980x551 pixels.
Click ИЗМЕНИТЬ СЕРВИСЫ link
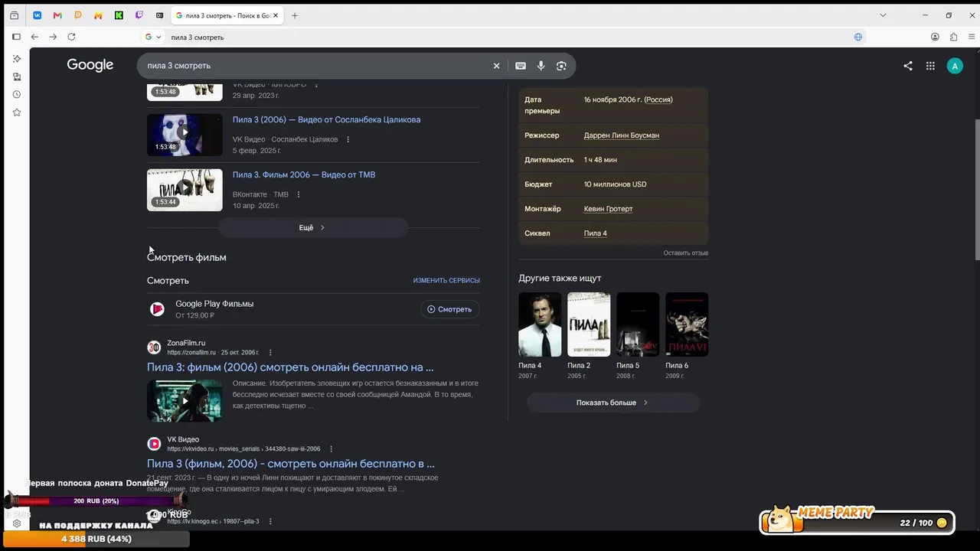(x=446, y=281)
